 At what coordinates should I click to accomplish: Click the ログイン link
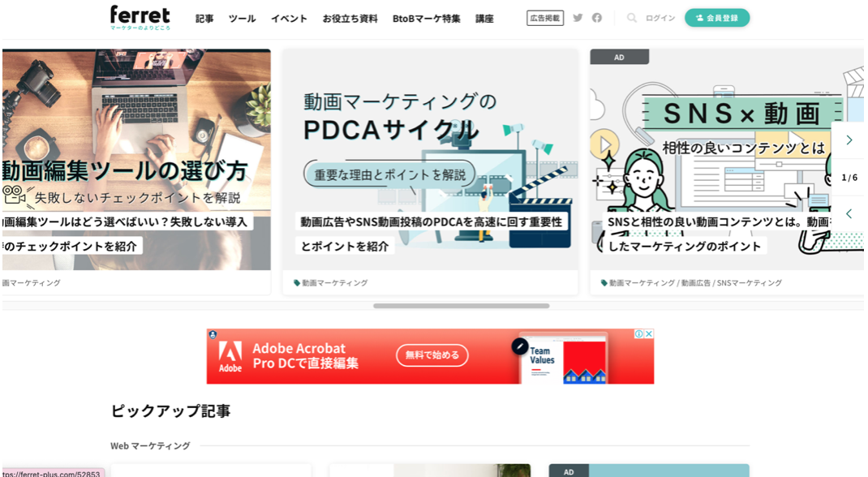660,18
